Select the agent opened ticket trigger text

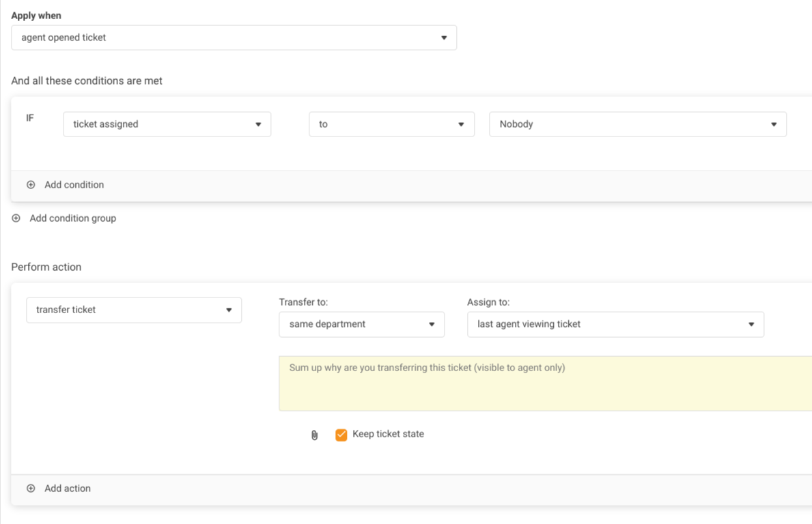click(64, 38)
